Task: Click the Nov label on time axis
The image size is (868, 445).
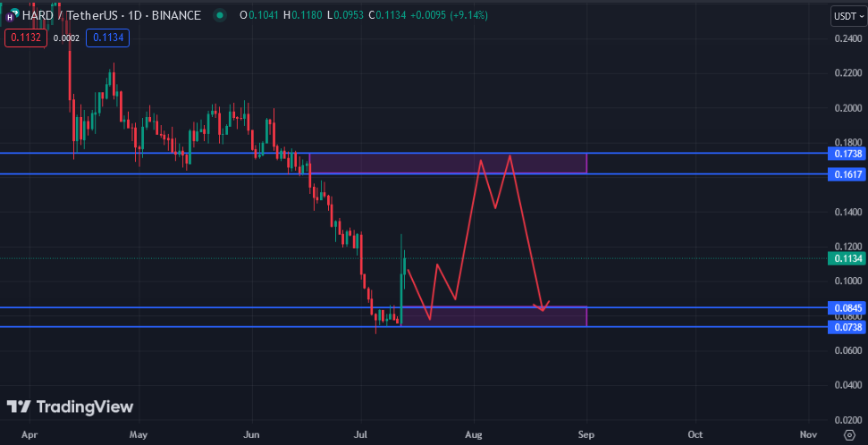Action: [809, 434]
